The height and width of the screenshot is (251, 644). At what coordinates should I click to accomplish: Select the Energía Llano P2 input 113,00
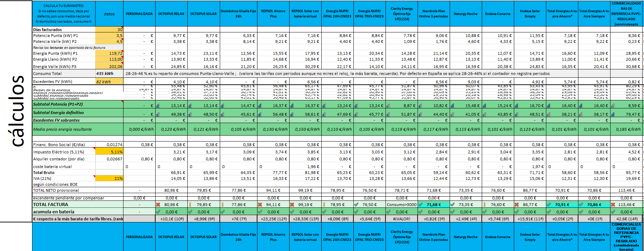point(109,59)
